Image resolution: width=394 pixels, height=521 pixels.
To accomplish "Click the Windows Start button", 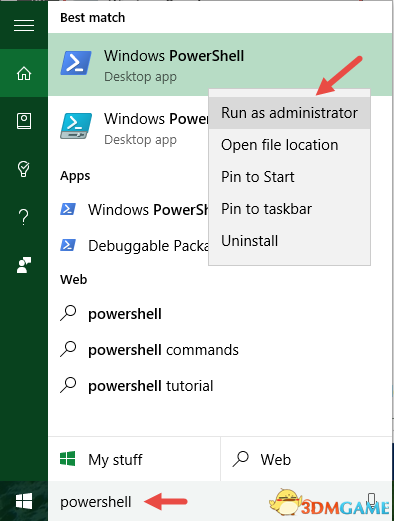I will [24, 501].
